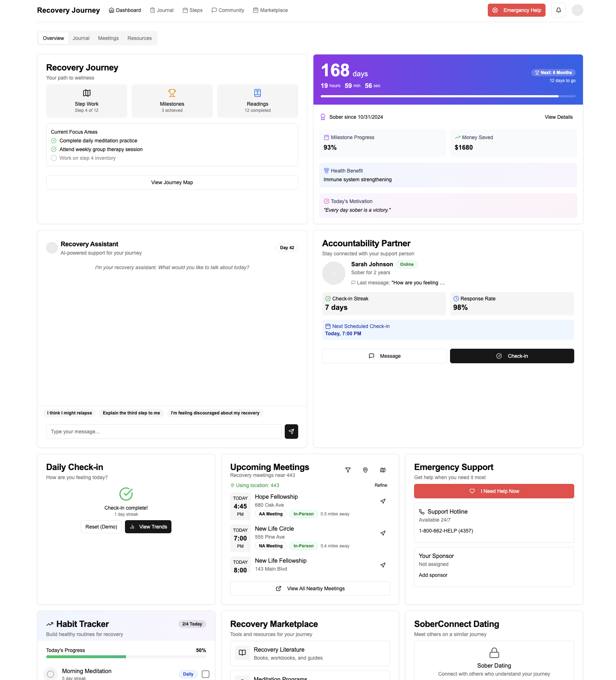
Task: Click the Morning Meditation circle toggle
Action: click(50, 673)
